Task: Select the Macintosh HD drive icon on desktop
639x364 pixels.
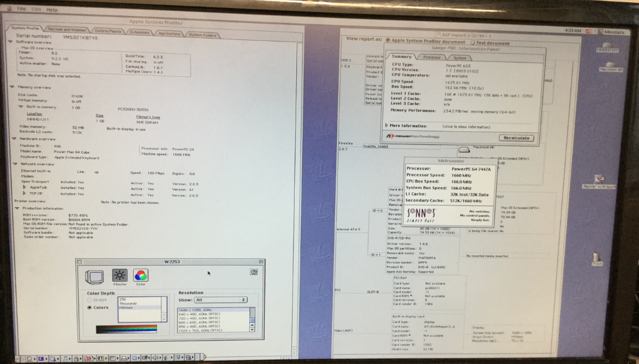Action: [x=611, y=67]
